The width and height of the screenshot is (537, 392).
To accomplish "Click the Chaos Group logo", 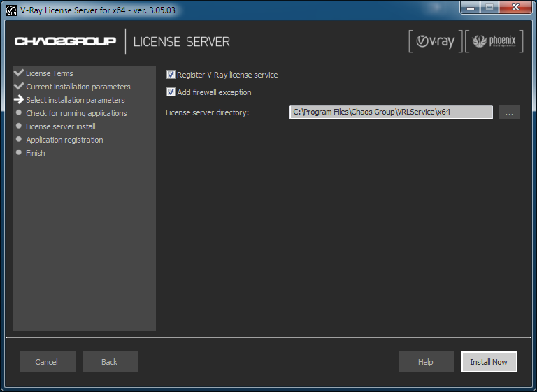I will 65,42.
